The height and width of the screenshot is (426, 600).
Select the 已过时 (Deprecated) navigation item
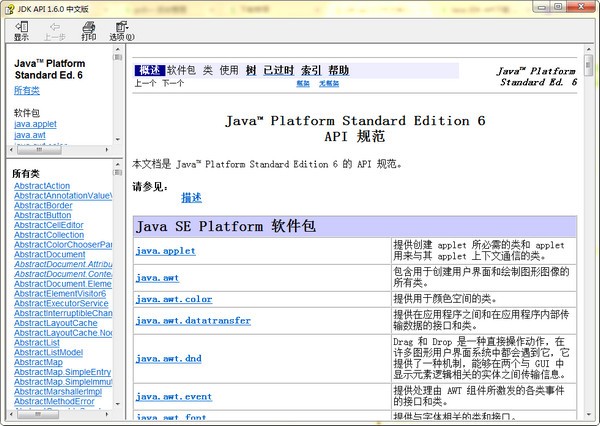pyautogui.click(x=279, y=70)
